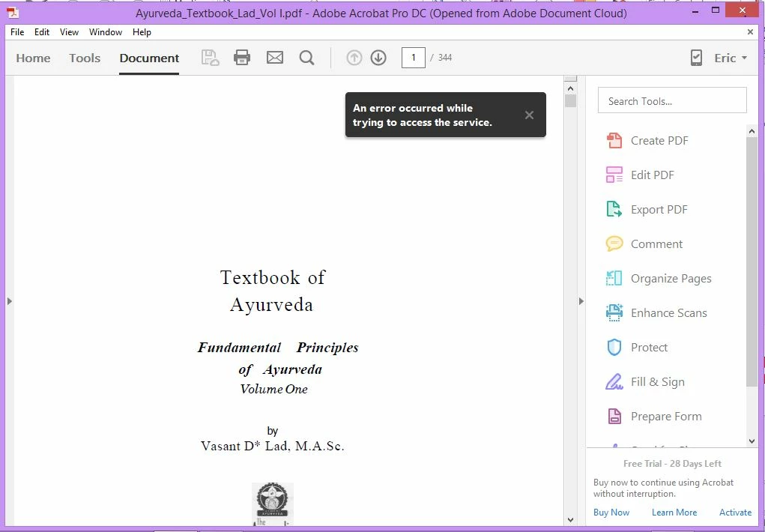Screen dimensions: 765x532
Task: Close the document with menu bar X
Action: click(750, 31)
